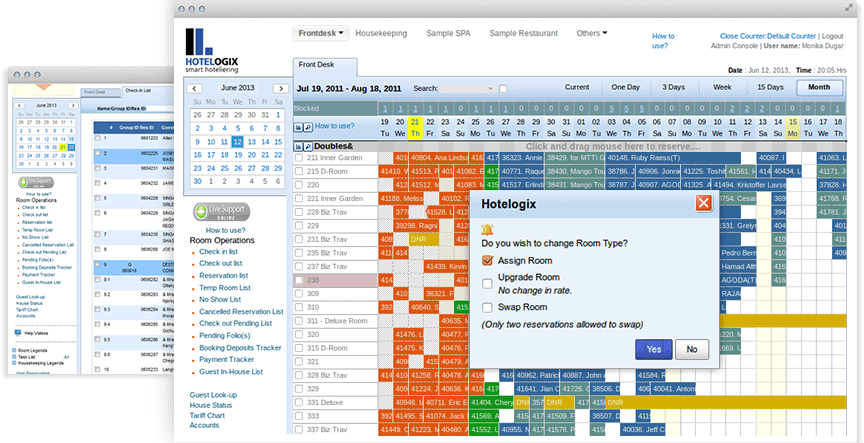Screen dimensions: 864x443
Task: Expand the Search combo box
Action: [490, 89]
